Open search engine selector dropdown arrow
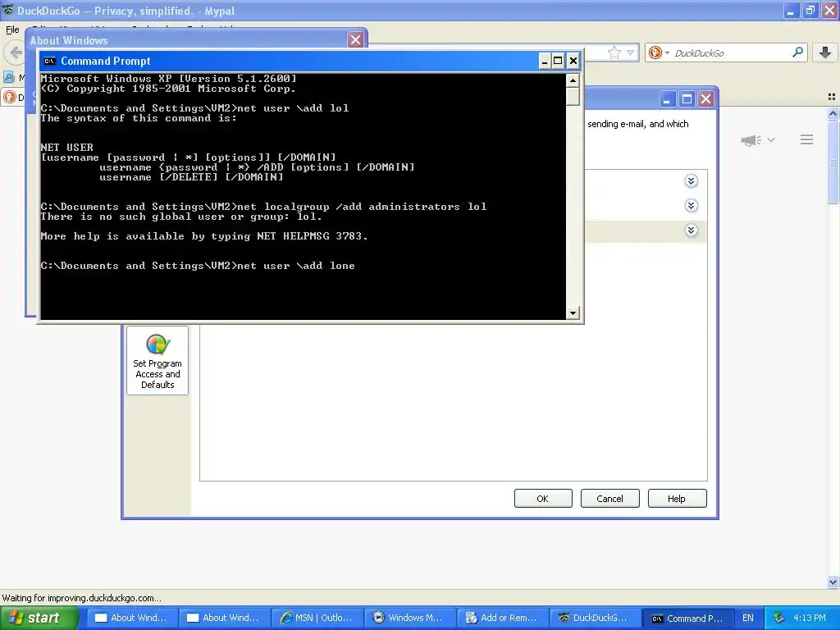 [667, 53]
